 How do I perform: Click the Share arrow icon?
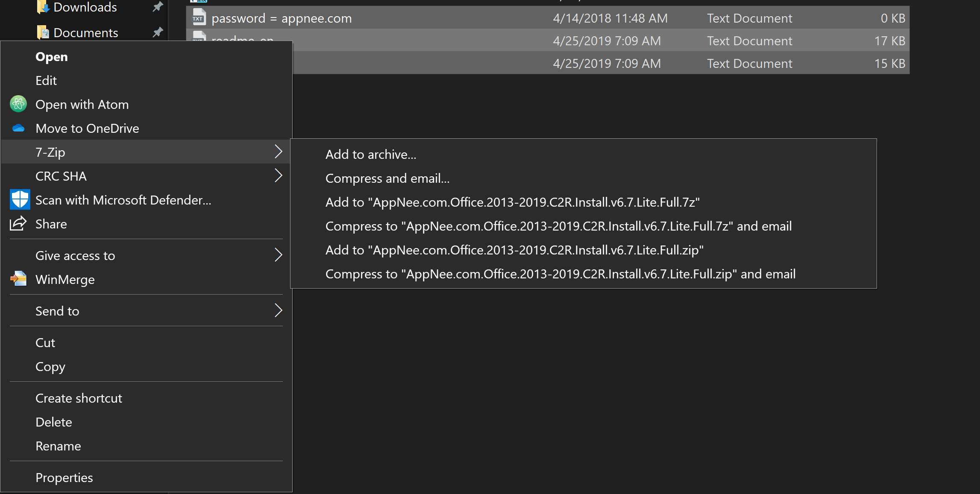point(18,224)
